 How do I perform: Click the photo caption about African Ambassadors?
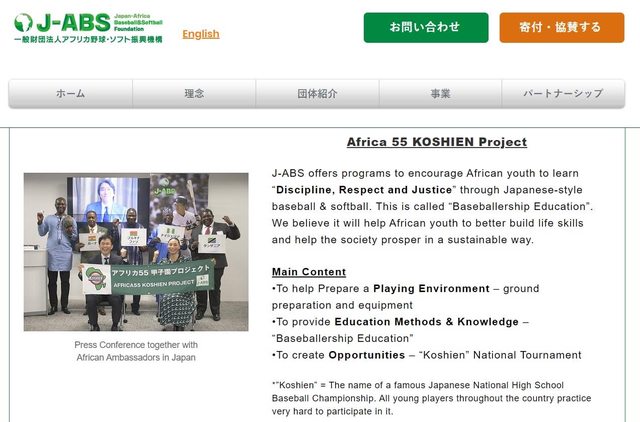point(136,351)
